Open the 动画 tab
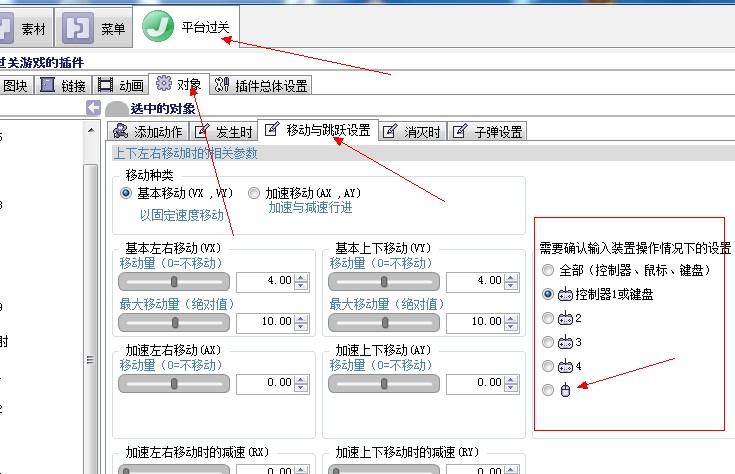 121,85
